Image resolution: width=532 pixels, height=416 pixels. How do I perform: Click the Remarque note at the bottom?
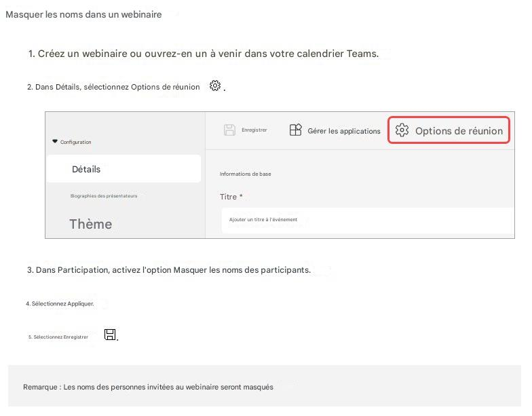coord(148,387)
